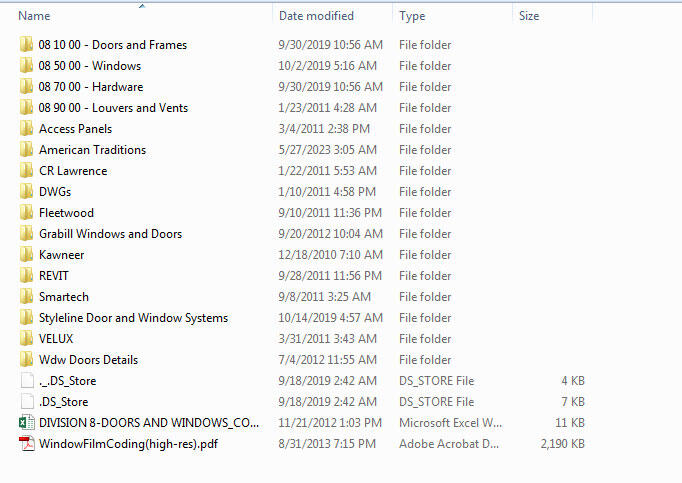Click the date 5/27/2023 3:05 AM
Screen dimensions: 682x483
click(327, 150)
